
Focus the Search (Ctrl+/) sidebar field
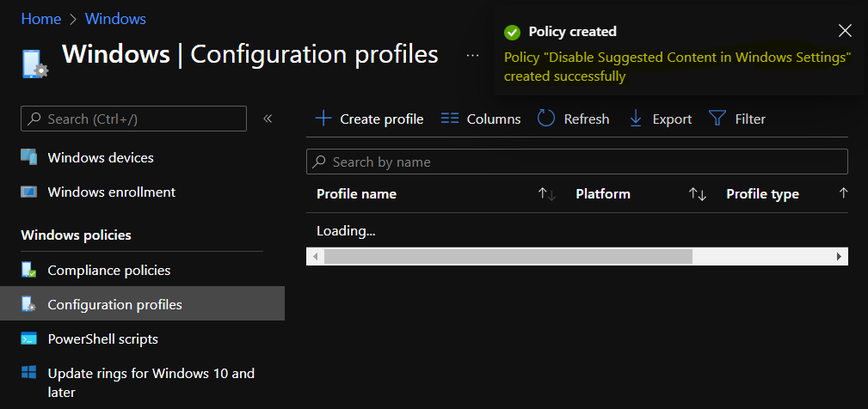click(x=133, y=119)
